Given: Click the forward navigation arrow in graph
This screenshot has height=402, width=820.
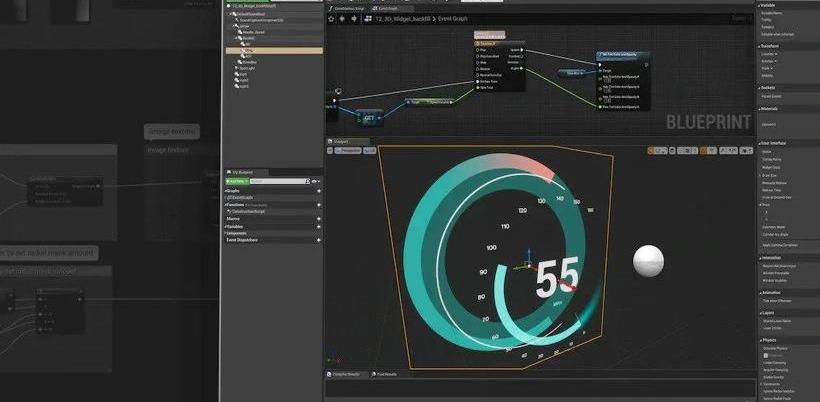Looking at the screenshot, I should (x=355, y=19).
